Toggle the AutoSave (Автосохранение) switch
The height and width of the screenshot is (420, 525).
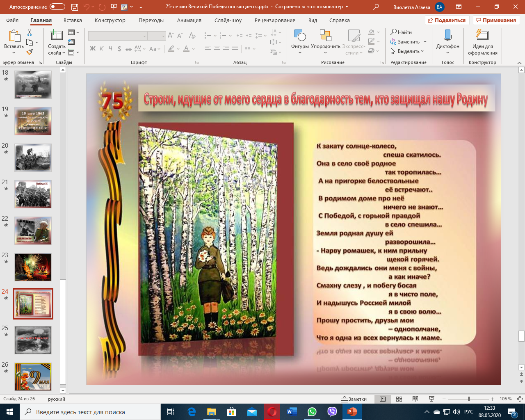tap(57, 7)
